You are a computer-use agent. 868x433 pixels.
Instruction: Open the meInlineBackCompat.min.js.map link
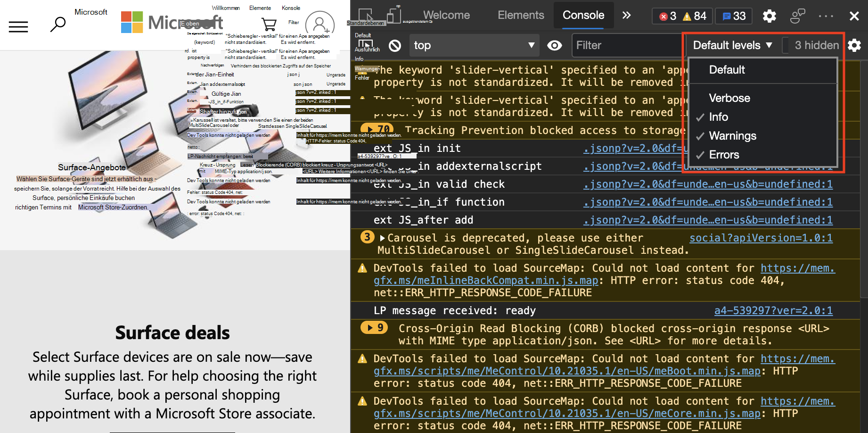click(x=486, y=281)
